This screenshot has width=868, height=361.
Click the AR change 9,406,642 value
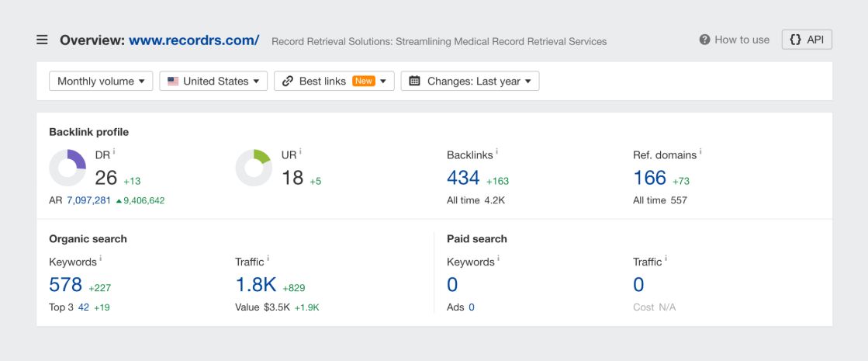[140, 200]
